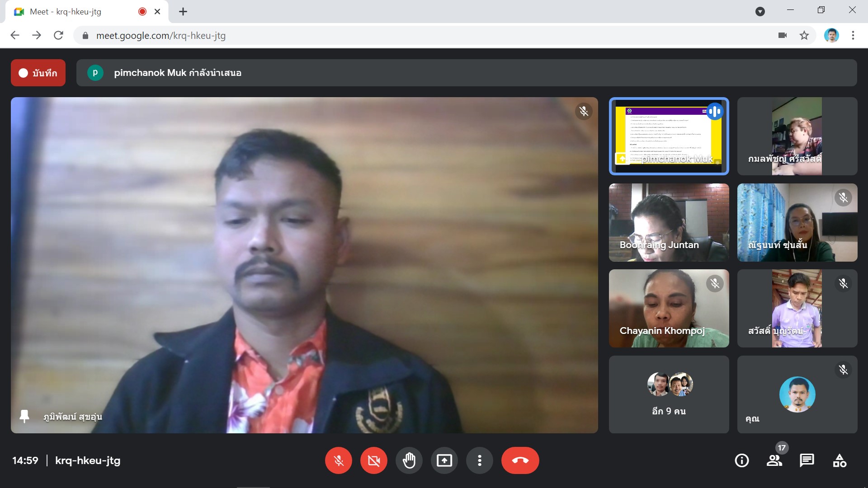Open the 9 more people tile

pos(668,394)
